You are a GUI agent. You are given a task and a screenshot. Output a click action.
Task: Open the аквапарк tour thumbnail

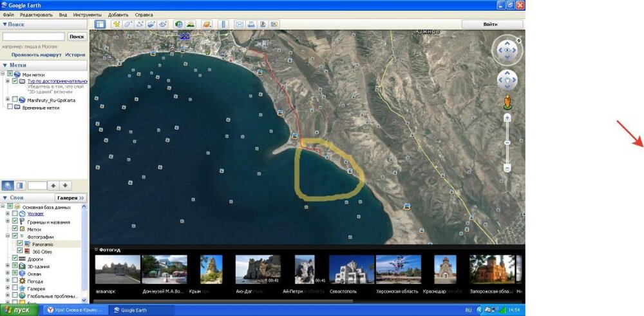pos(117,270)
